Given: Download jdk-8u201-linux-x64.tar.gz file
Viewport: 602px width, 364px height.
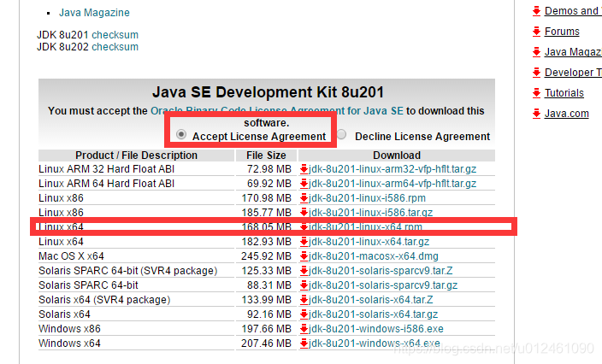Looking at the screenshot, I should (369, 242).
